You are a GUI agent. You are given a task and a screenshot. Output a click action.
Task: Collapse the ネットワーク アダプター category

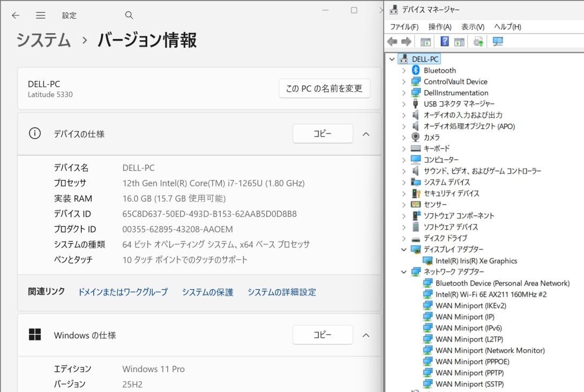(x=405, y=272)
